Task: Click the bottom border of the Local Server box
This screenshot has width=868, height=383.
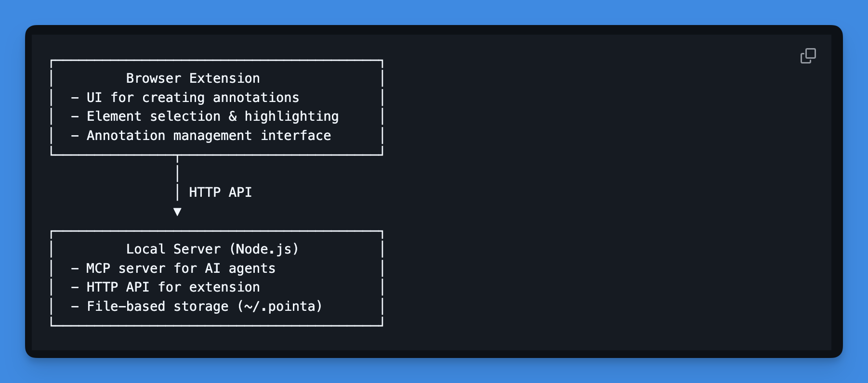Action: 217,324
